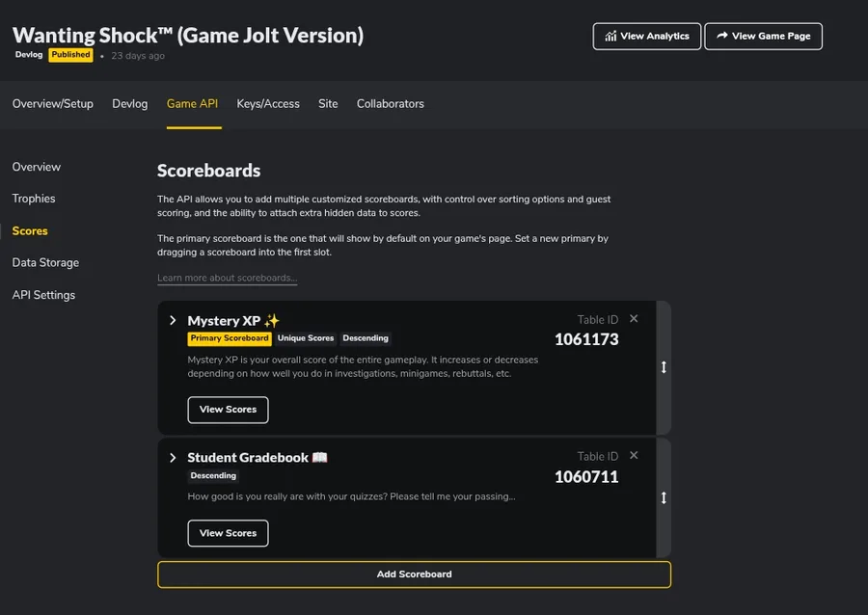This screenshot has height=615, width=868.
Task: Remove the Student Gradebook scoreboard with X
Action: (634, 456)
